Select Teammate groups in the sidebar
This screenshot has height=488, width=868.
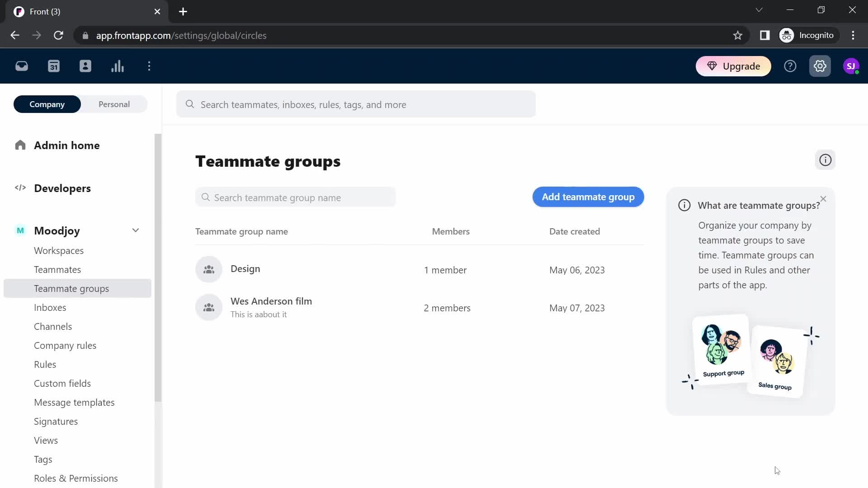click(x=77, y=288)
